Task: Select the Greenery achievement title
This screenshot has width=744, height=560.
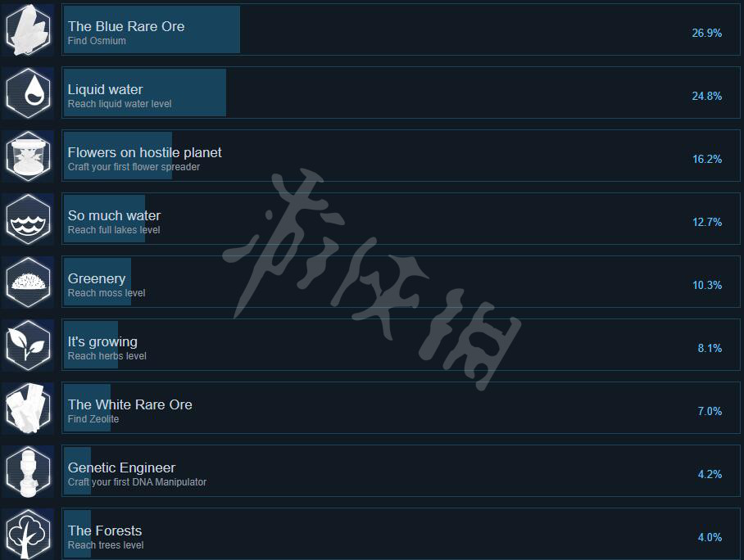Action: (x=97, y=279)
